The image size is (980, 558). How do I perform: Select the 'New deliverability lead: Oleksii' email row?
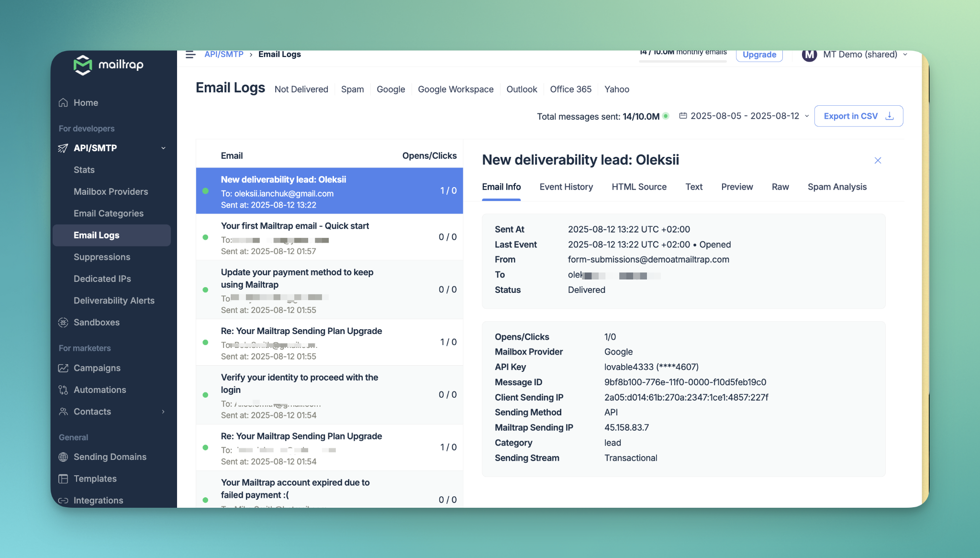[329, 191]
